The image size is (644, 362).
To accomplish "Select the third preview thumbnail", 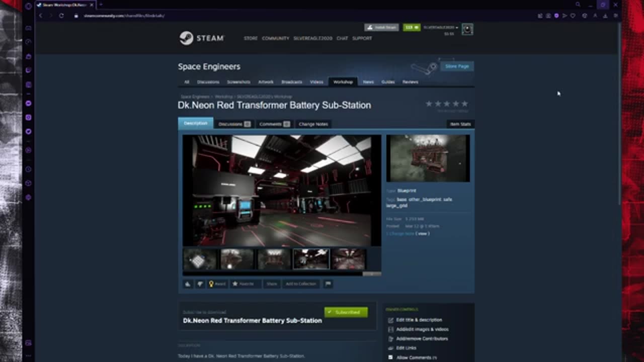I will (x=274, y=259).
